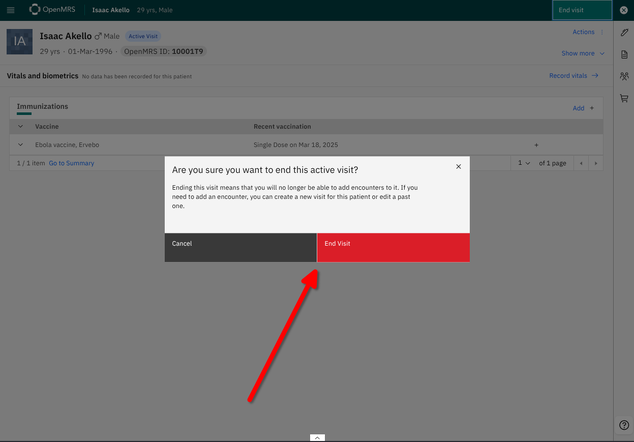The width and height of the screenshot is (634, 442).
Task: Close the patient chart with X icon
Action: tap(624, 10)
